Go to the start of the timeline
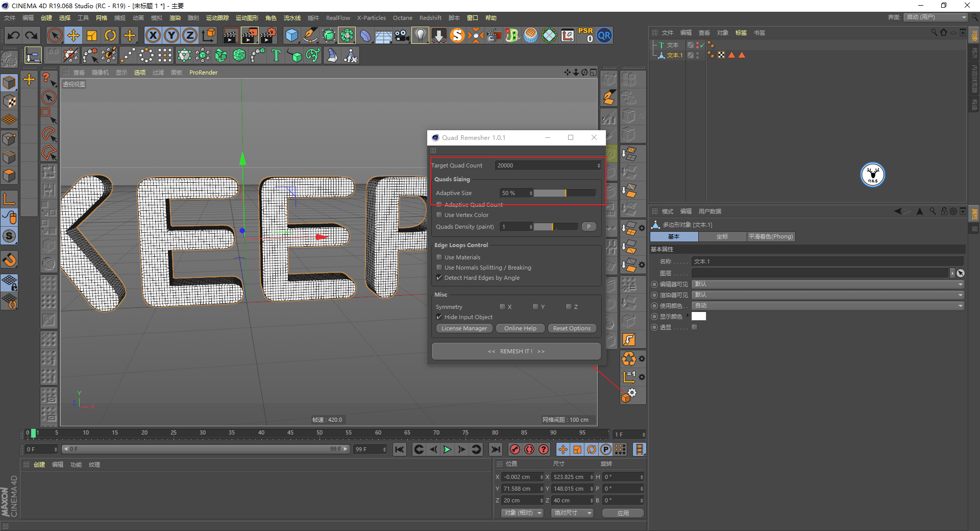Image resolution: width=980 pixels, height=531 pixels. click(400, 449)
